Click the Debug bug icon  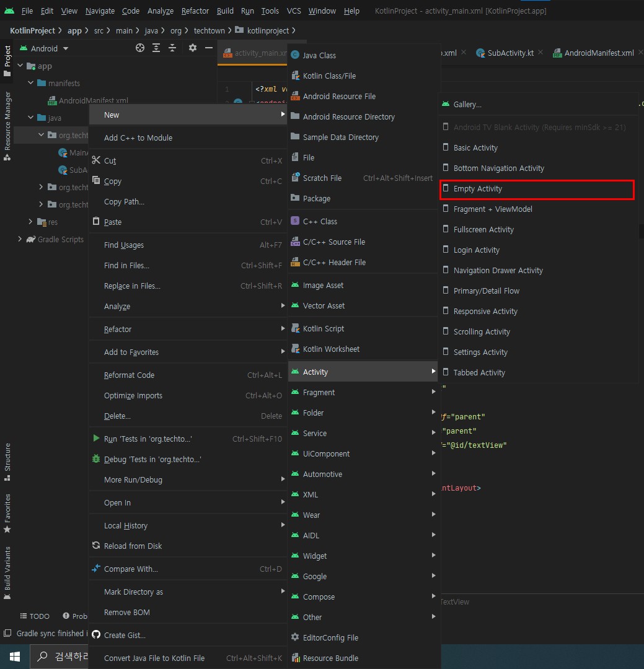pos(96,458)
